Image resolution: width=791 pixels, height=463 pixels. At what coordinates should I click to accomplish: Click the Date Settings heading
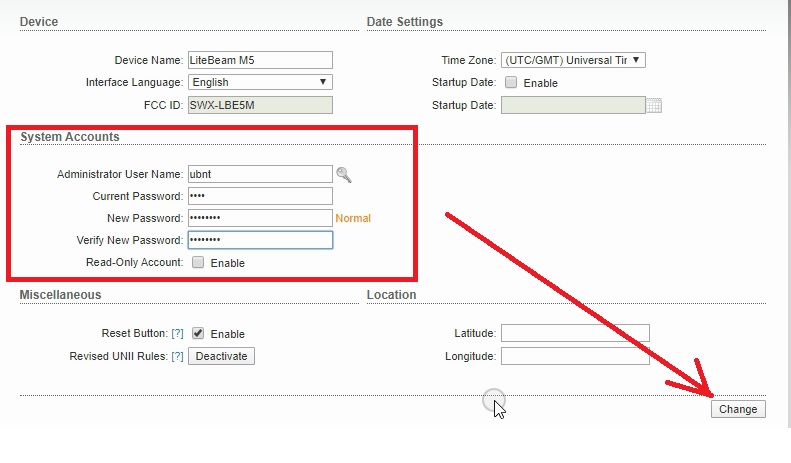click(x=405, y=22)
